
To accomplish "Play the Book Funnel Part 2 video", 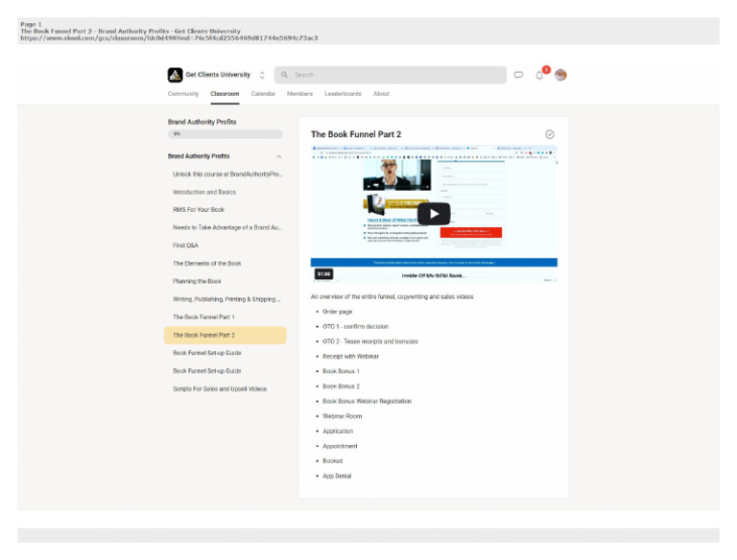I will coord(434,214).
